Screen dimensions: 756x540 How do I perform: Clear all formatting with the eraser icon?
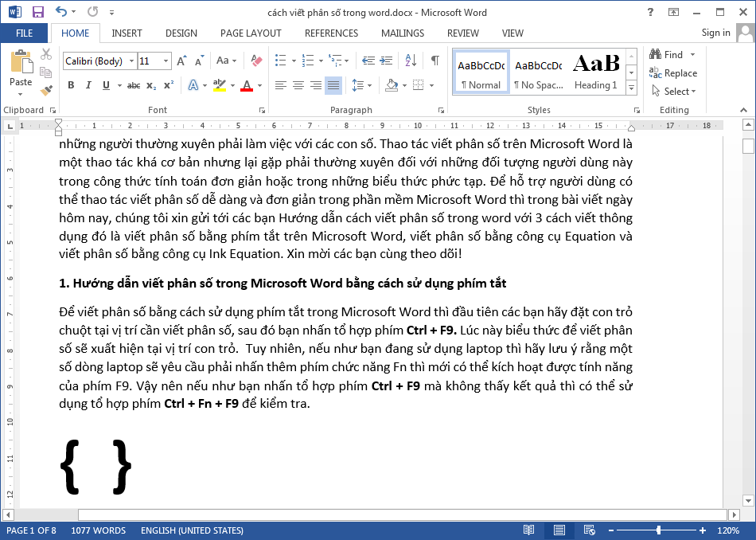(256, 61)
